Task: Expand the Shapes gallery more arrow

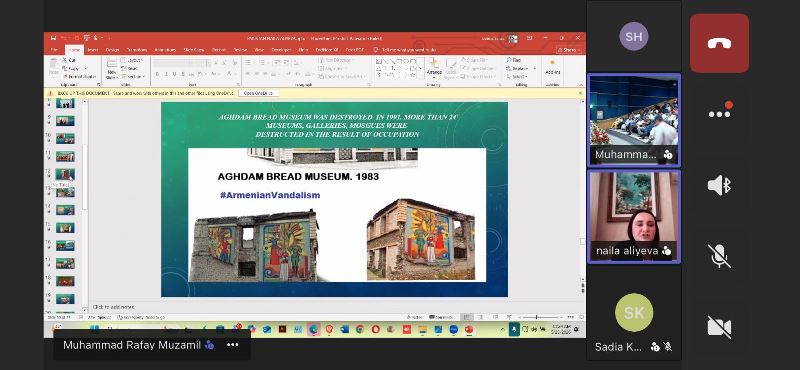Action: pos(420,68)
